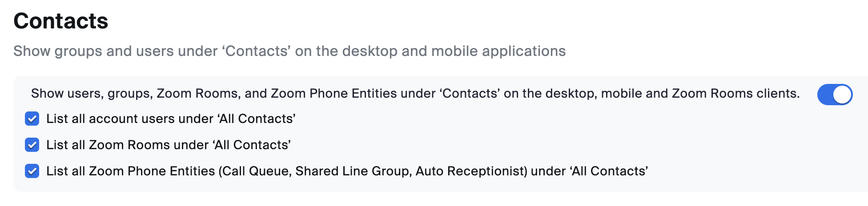This screenshot has width=868, height=206.
Task: Uncheck the 'List all account users' checkbox
Action: coord(32,119)
